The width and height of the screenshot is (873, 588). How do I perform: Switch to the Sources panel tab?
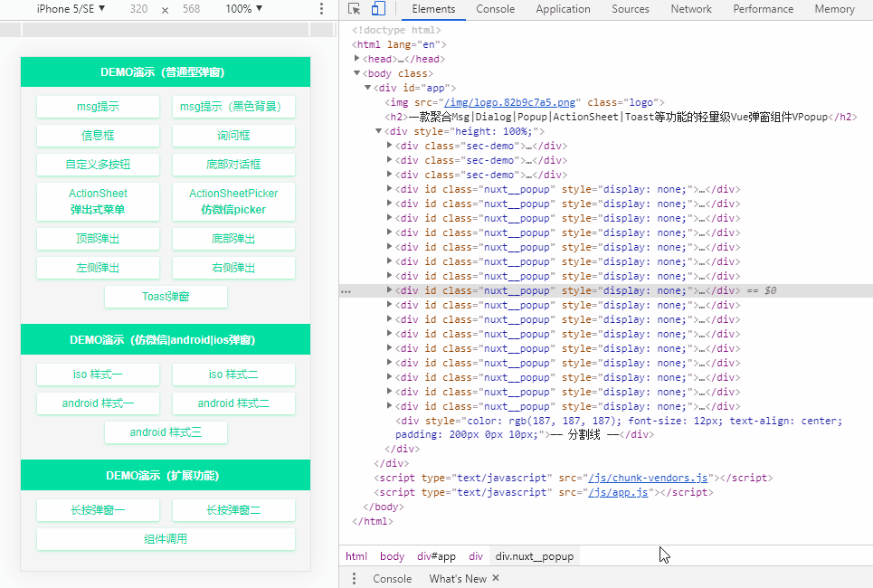click(631, 8)
